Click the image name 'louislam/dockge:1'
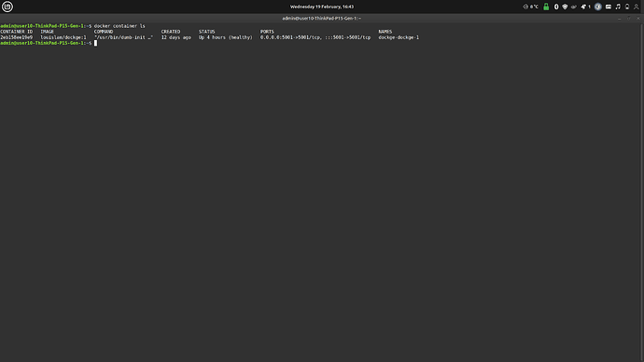The height and width of the screenshot is (362, 644). (63, 37)
